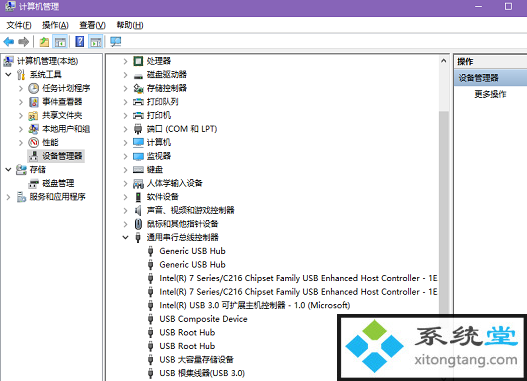Viewport: 527px width, 381px height.
Task: Open the 事件查看器 node
Action: coord(62,102)
